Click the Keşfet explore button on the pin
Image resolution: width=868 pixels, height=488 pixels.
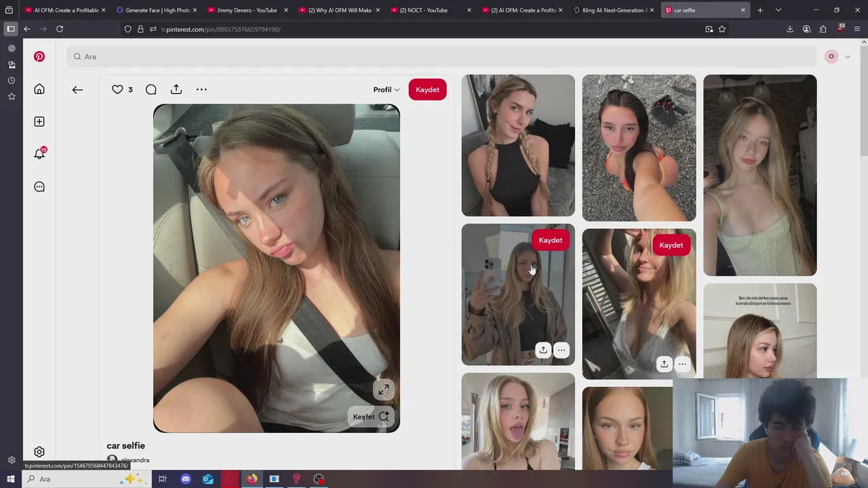pyautogui.click(x=371, y=417)
